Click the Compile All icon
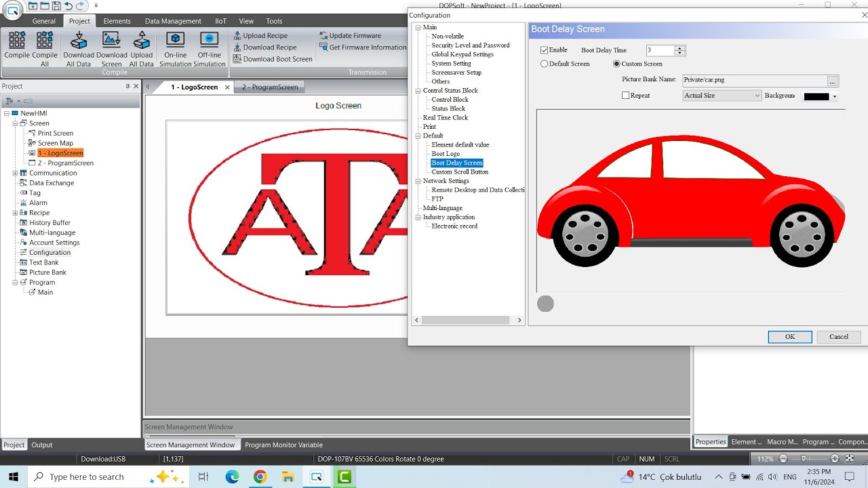The height and width of the screenshot is (488, 868). coord(45,49)
